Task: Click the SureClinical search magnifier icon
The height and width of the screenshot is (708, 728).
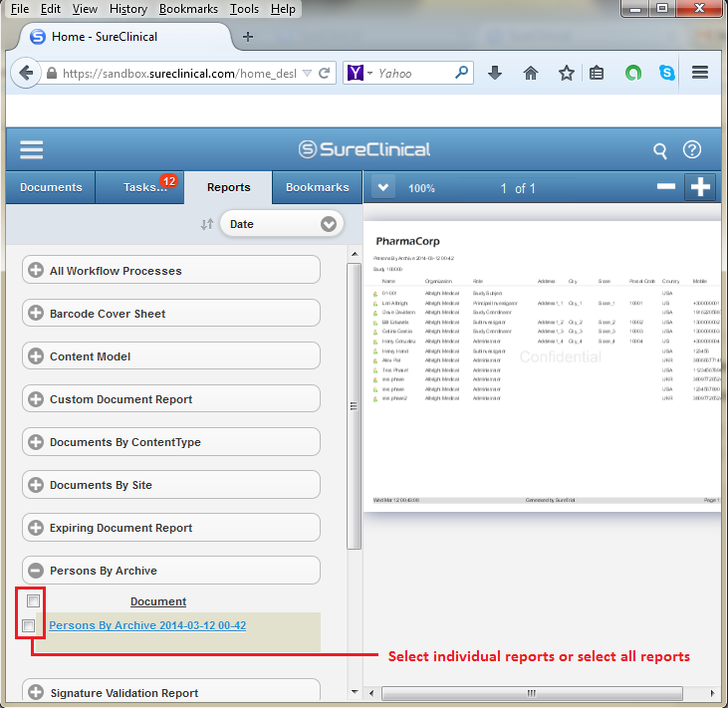Action: tap(659, 151)
